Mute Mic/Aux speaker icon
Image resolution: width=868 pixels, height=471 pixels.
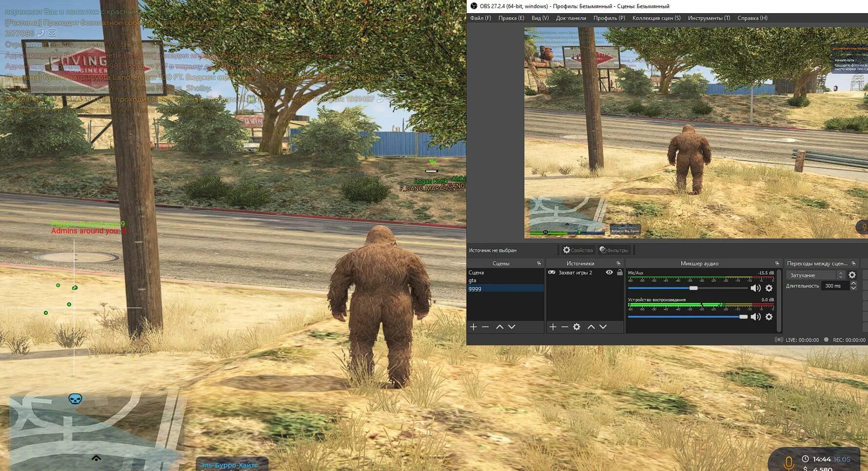point(756,288)
